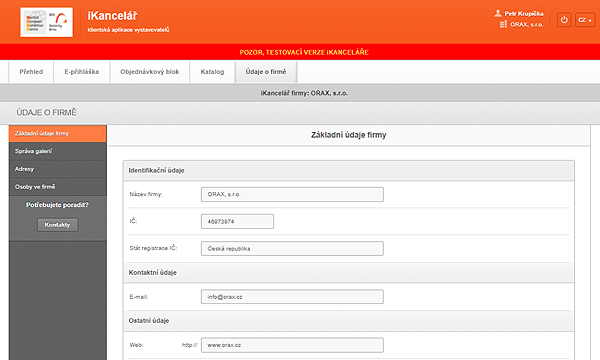Click the Petr Krupička user name
The width and height of the screenshot is (600, 360).
tap(524, 13)
